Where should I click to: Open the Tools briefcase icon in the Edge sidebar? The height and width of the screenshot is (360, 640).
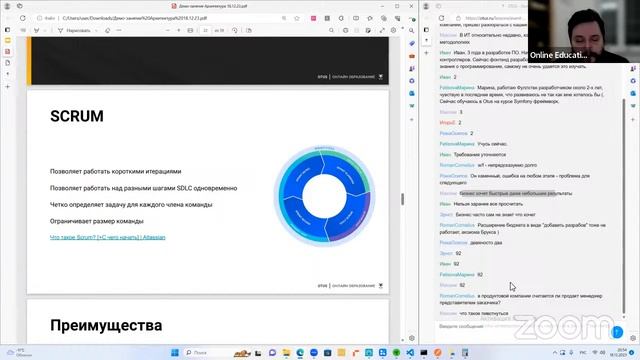[412, 56]
